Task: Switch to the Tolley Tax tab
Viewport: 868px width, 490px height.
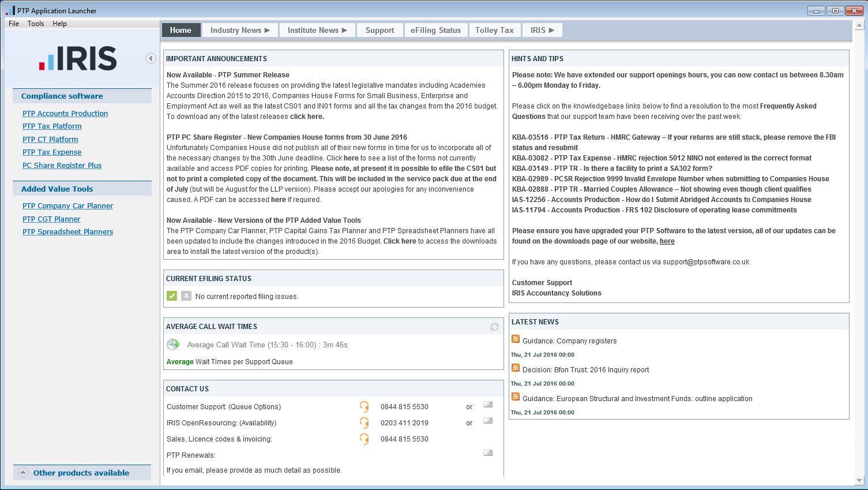Action: click(x=494, y=30)
